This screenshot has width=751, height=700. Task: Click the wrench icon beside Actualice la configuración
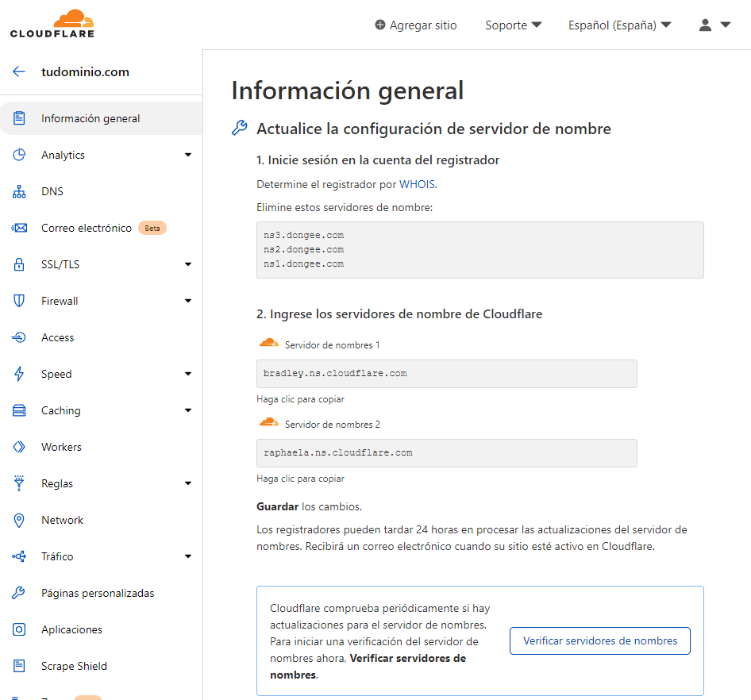(240, 128)
